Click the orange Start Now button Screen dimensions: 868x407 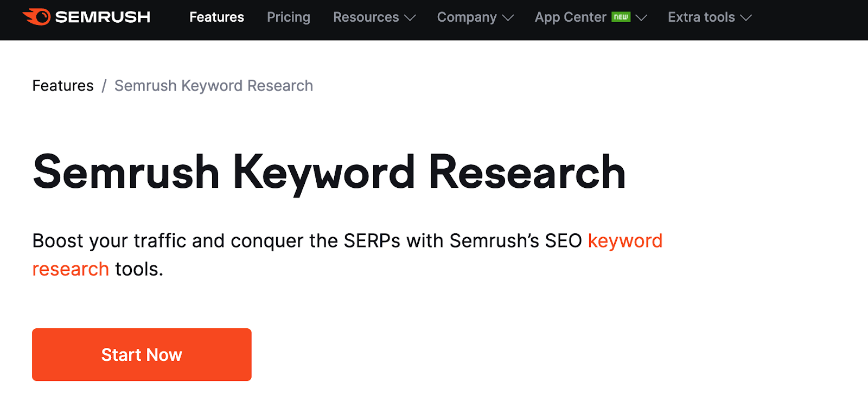[142, 354]
